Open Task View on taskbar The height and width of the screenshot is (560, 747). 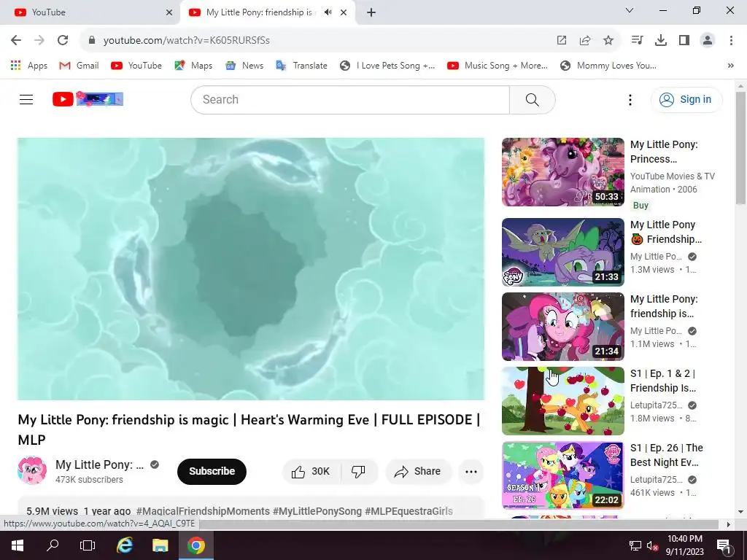[x=88, y=545]
